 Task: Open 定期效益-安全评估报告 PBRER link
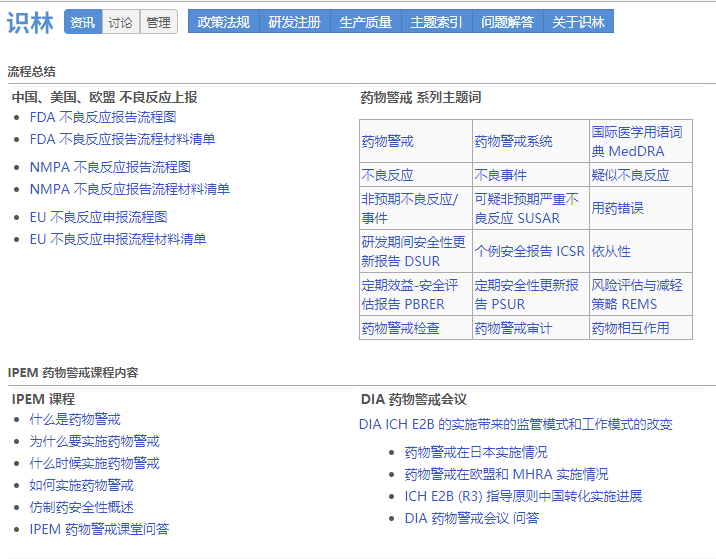point(410,295)
